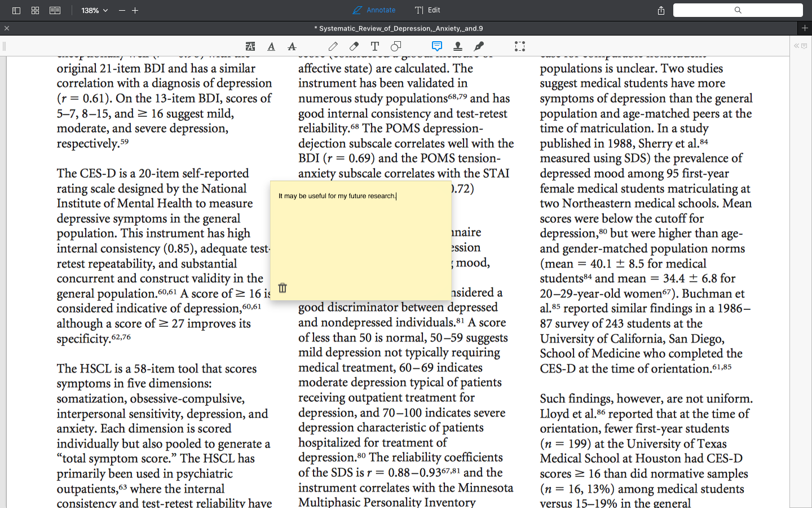The height and width of the screenshot is (508, 812).
Task: Switch to two-page layout view
Action: click(55, 10)
